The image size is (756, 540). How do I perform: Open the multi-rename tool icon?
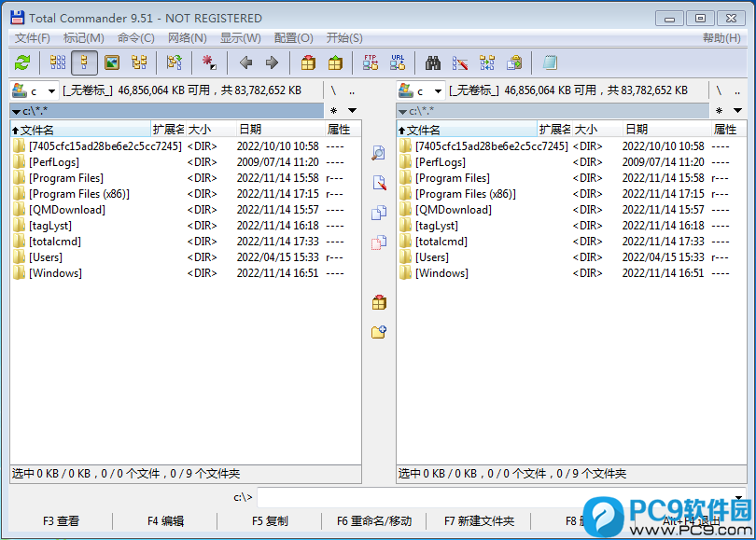pyautogui.click(x=460, y=62)
